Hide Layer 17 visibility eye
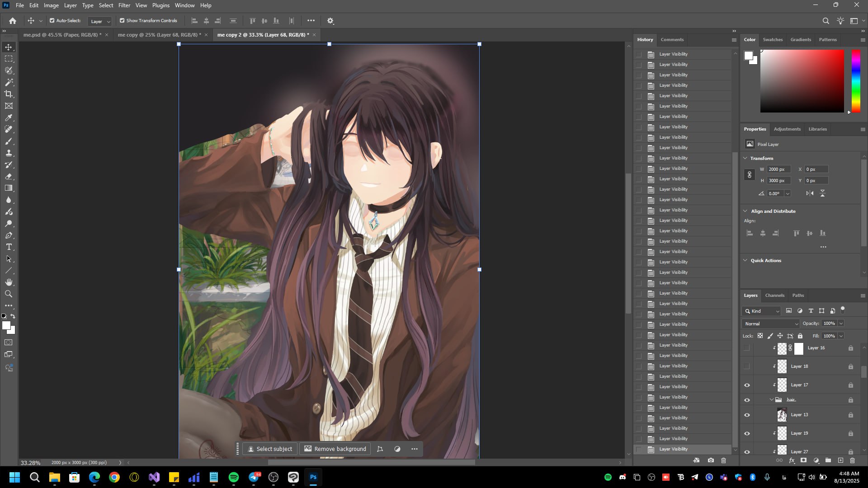The width and height of the screenshot is (868, 488). 747,385
